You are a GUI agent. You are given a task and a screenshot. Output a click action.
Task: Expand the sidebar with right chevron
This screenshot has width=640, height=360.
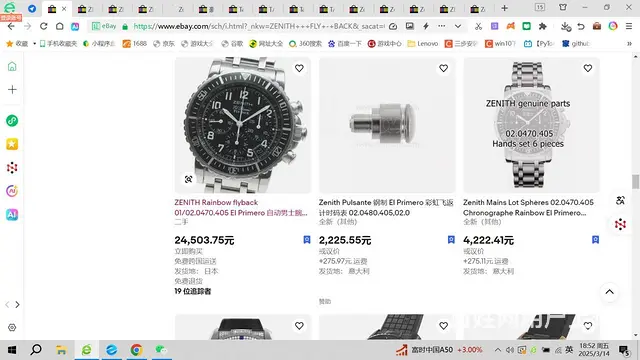click(x=18, y=304)
